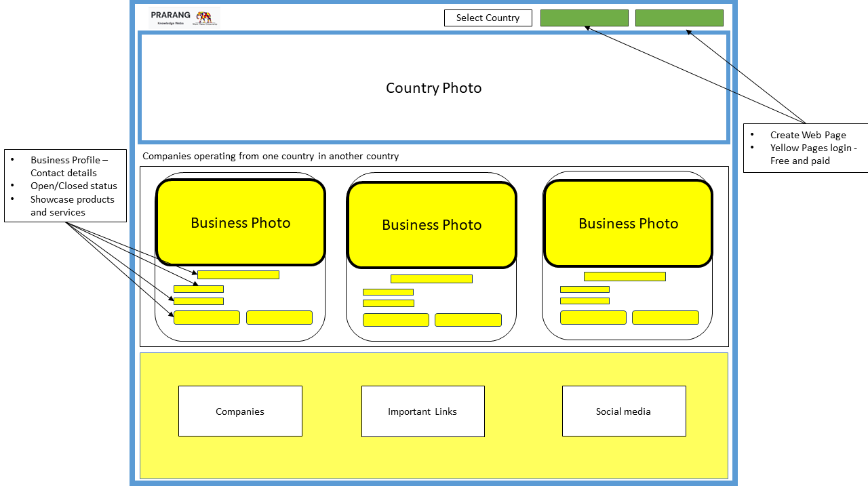Viewport: 868px width, 488px height.
Task: Select the first Business Photo thumbnail
Action: 240,222
